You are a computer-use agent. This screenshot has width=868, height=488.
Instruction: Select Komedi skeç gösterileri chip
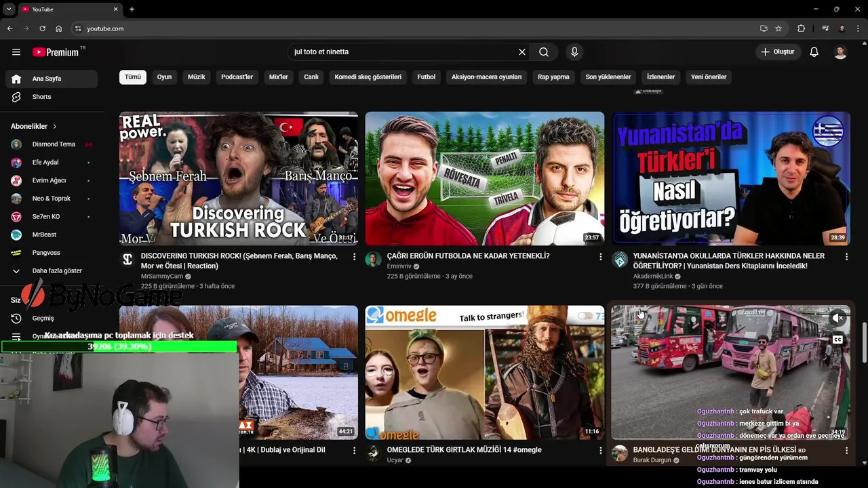[368, 77]
